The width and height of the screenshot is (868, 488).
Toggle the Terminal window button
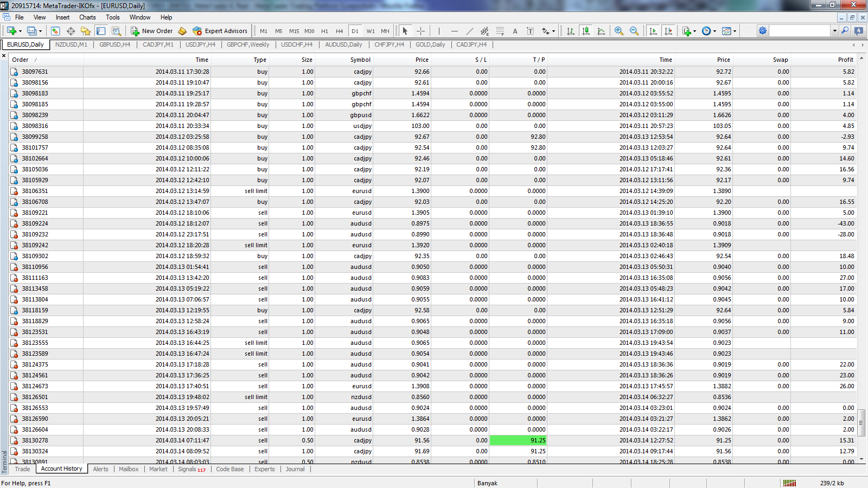click(101, 31)
